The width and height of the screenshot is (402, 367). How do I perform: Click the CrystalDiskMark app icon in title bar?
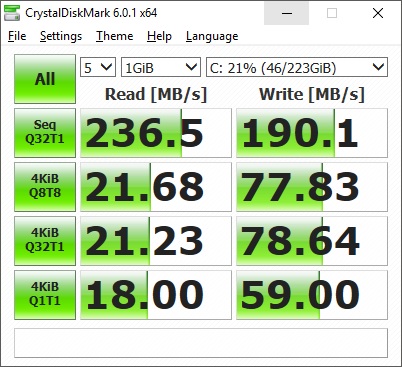[12, 13]
